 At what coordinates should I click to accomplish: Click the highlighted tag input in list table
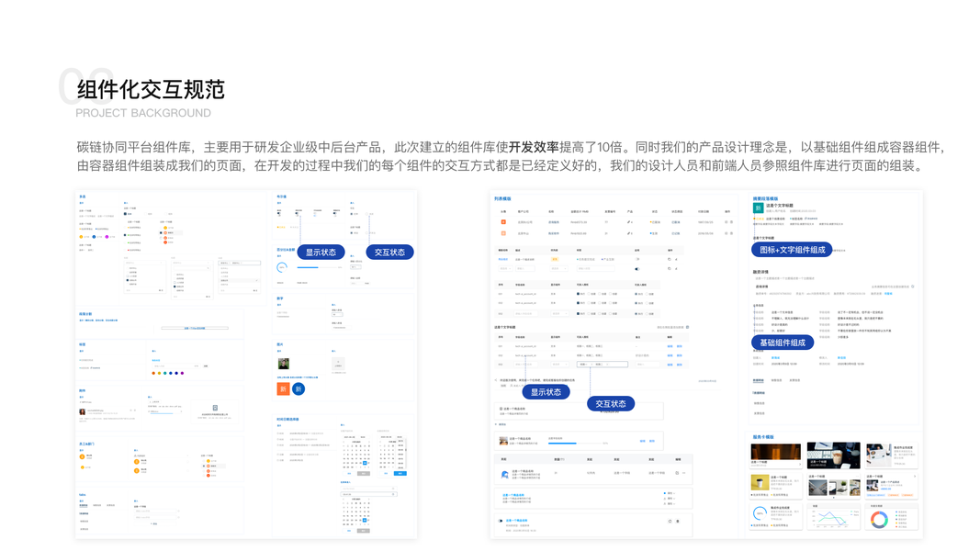tap(602, 364)
